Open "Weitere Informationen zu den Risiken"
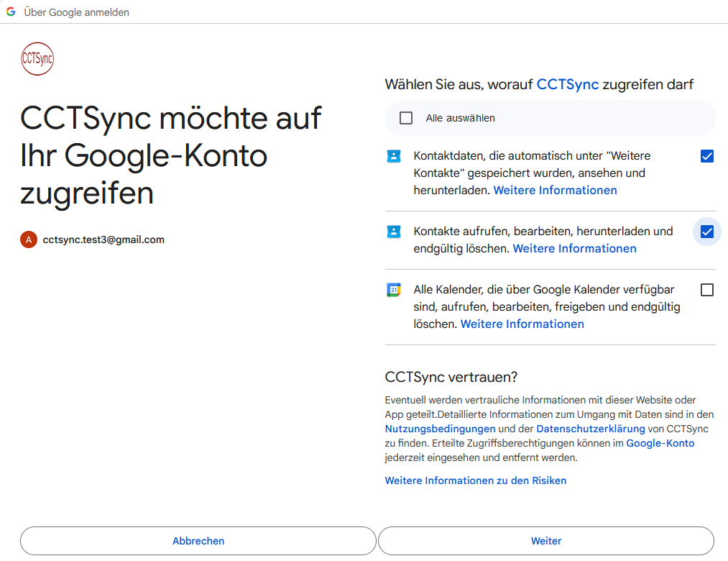This screenshot has width=728, height=561. point(476,480)
